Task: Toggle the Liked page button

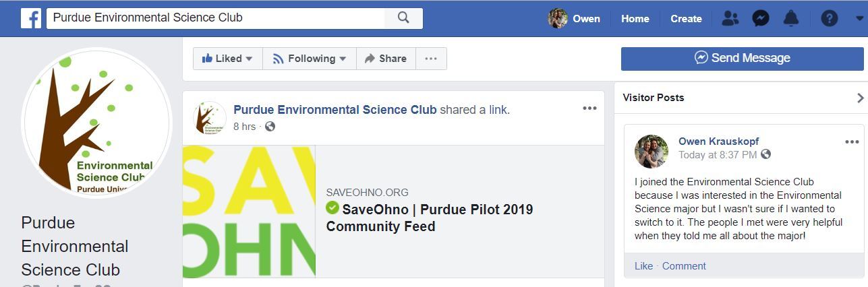Action: [227, 59]
